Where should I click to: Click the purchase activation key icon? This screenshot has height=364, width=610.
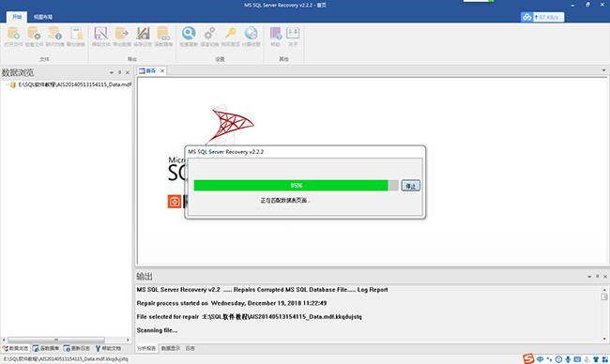point(230,34)
